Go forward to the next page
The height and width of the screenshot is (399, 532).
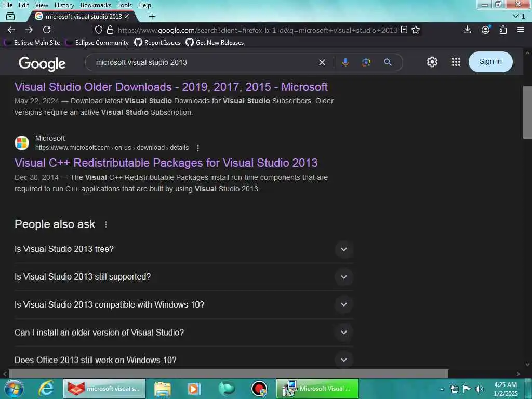click(x=29, y=30)
